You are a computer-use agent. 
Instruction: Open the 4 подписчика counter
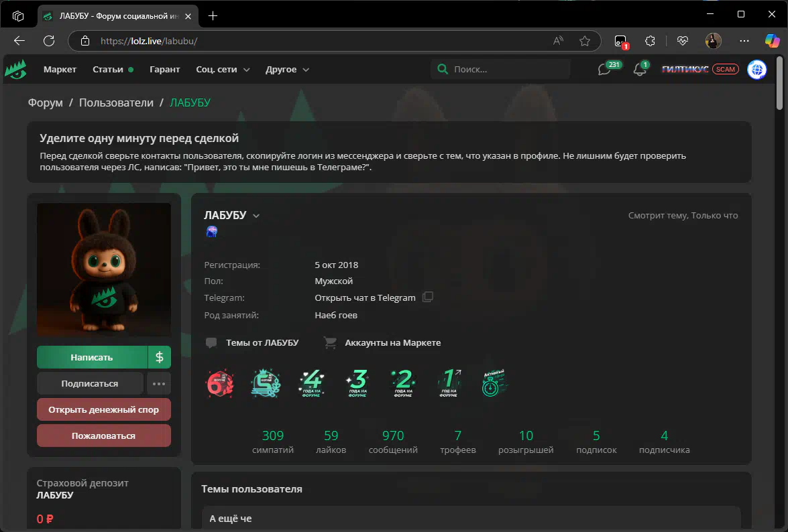point(665,442)
